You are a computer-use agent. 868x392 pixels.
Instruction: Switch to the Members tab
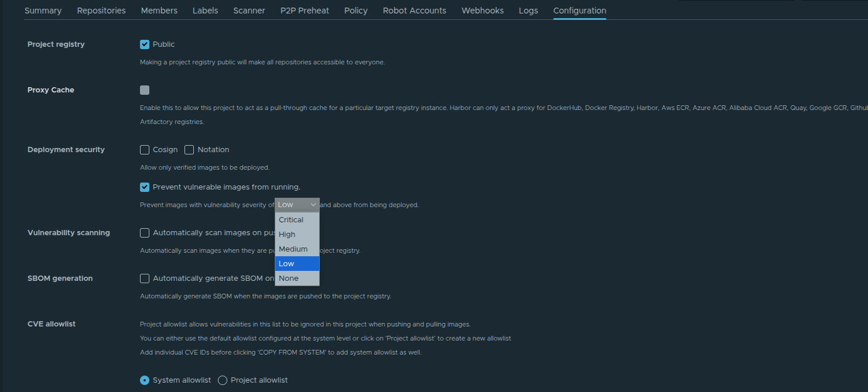[159, 10]
